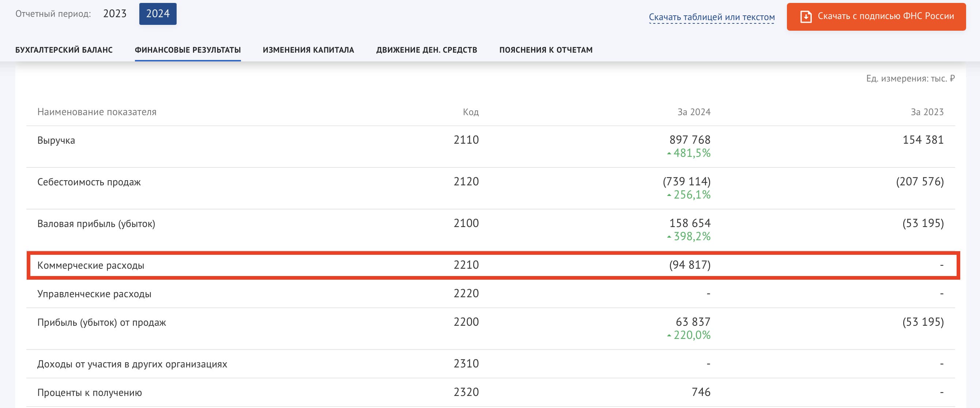This screenshot has width=980, height=408.
Task: Click За 2023 column header
Action: coord(927,112)
